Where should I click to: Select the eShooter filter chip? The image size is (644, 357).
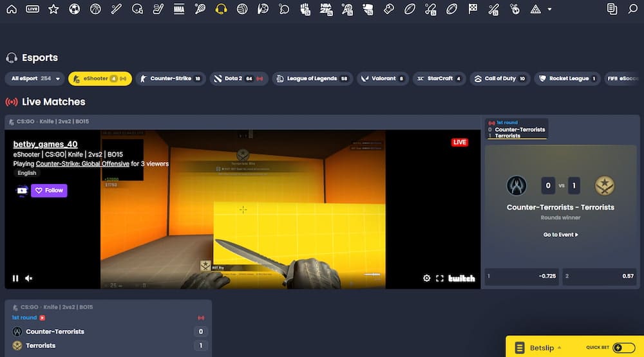[100, 78]
